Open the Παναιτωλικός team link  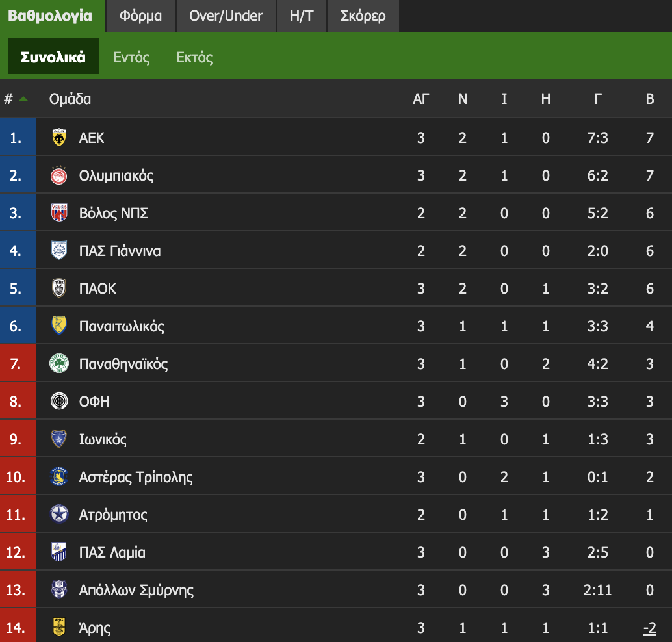click(122, 326)
